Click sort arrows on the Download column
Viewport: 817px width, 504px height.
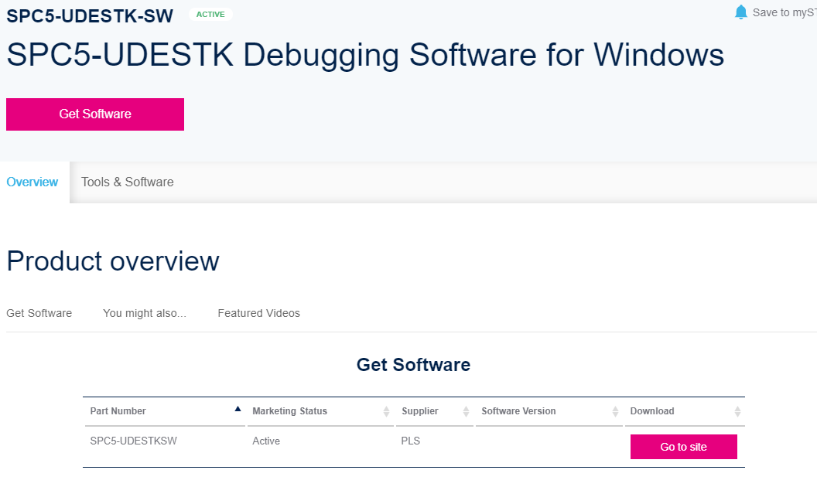coord(737,411)
